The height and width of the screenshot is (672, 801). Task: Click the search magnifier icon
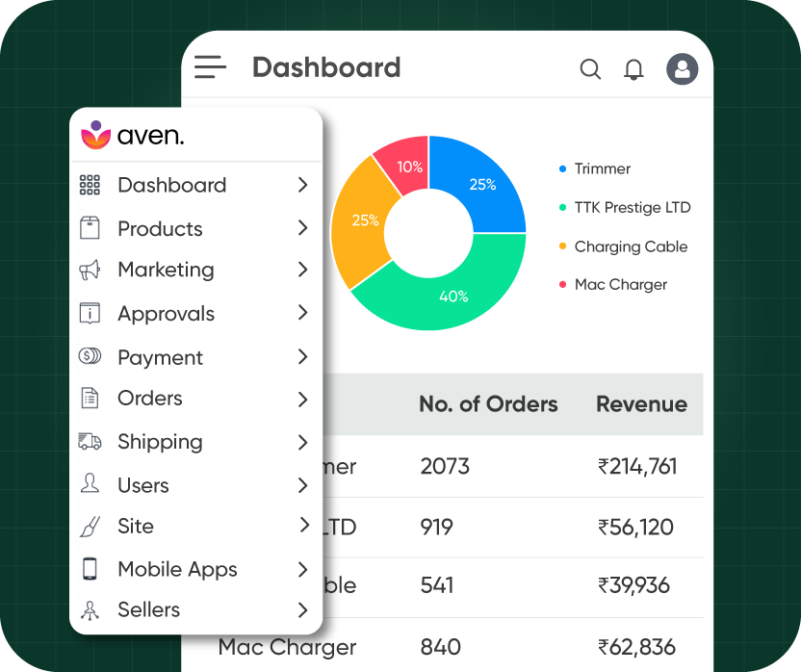click(x=589, y=69)
